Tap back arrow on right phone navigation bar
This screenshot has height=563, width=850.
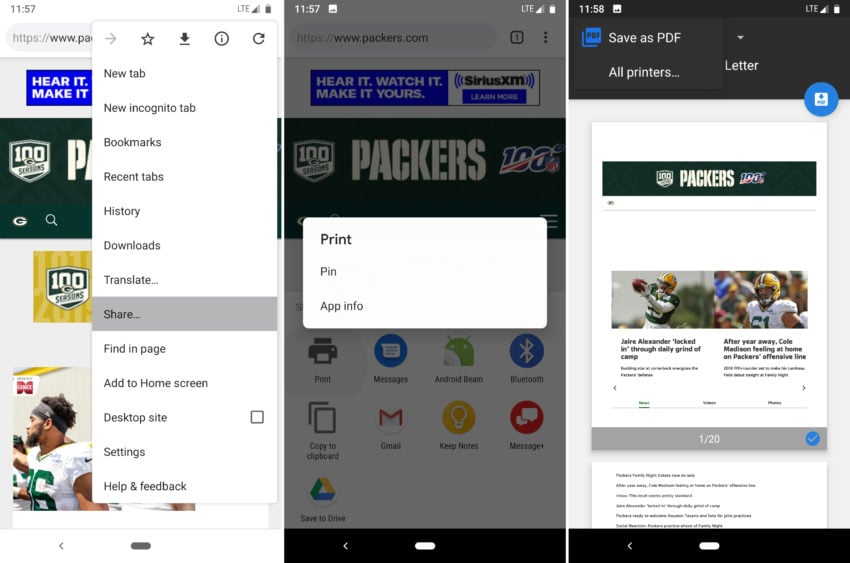pyautogui.click(x=629, y=546)
